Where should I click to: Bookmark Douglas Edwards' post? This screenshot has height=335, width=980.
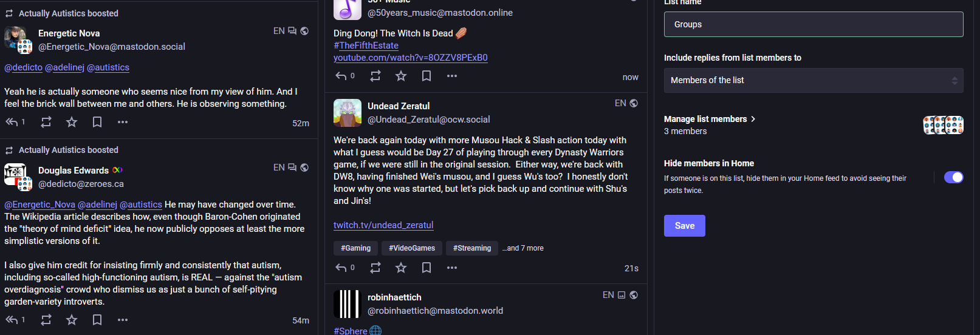coord(97,320)
